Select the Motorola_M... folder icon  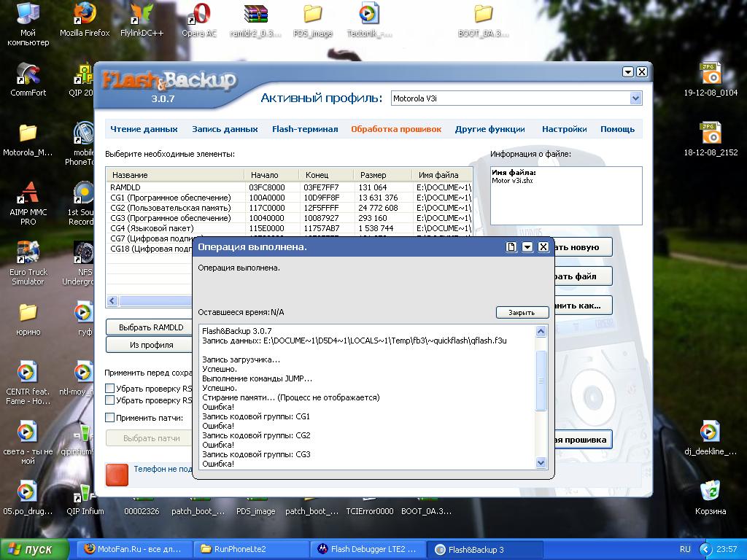pyautogui.click(x=28, y=139)
